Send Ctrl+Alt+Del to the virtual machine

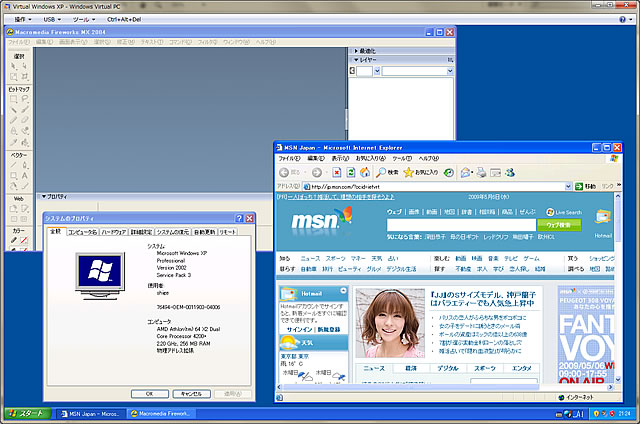tap(124, 20)
